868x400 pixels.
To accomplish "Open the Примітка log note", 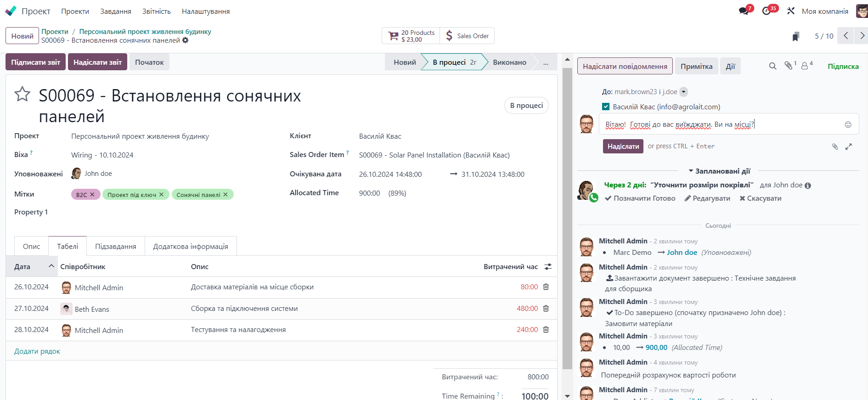I will pos(697,66).
